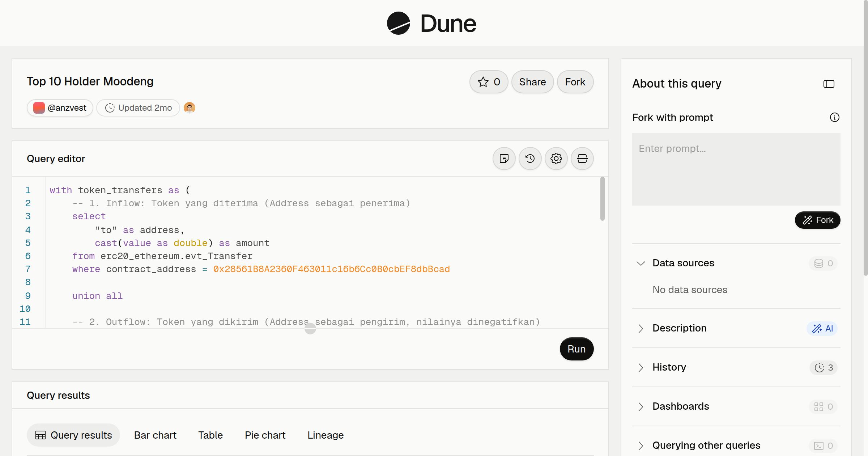Click the editor resize handle below the code
The height and width of the screenshot is (456, 868).
[310, 329]
